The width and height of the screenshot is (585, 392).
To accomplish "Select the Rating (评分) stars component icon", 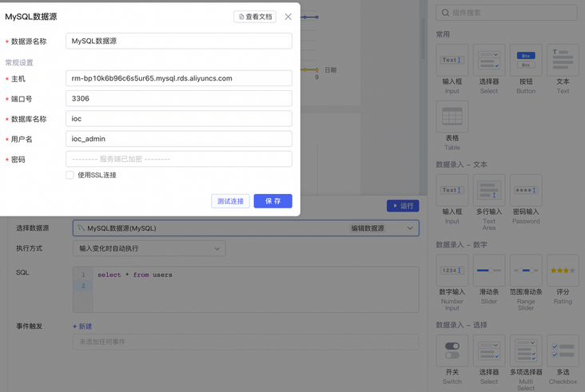I will point(563,270).
